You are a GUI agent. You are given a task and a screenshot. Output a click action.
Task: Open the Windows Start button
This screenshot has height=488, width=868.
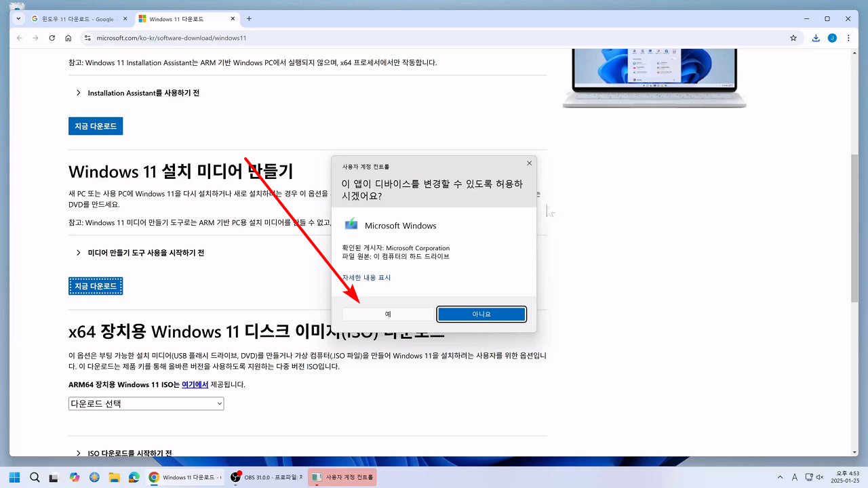click(x=14, y=477)
